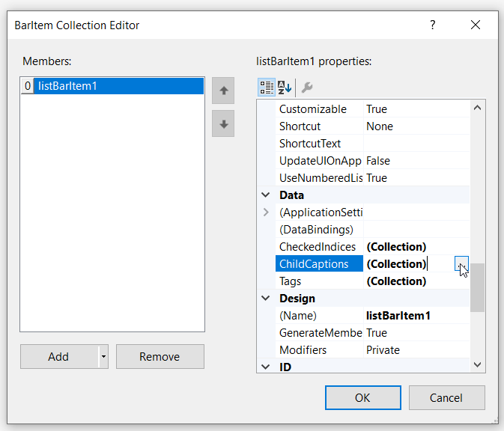Click the Categorized view icon
Image resolution: width=504 pixels, height=431 pixels.
click(x=267, y=88)
